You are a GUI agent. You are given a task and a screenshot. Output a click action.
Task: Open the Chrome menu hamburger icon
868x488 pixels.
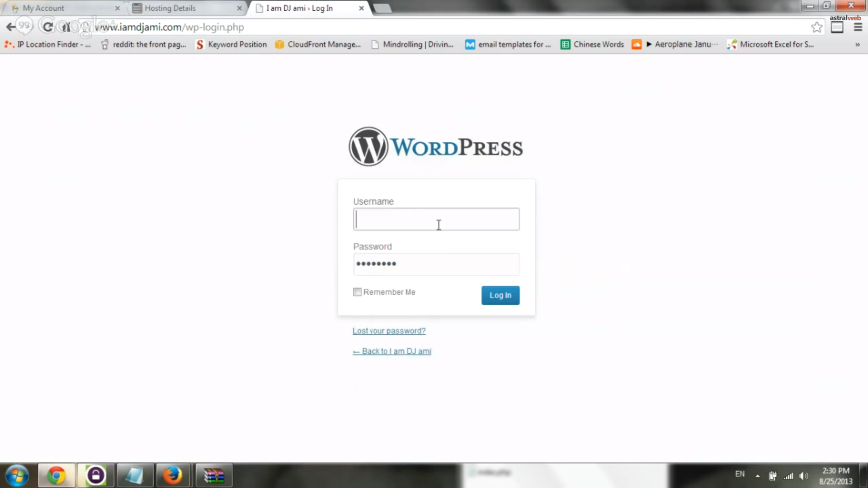[858, 27]
